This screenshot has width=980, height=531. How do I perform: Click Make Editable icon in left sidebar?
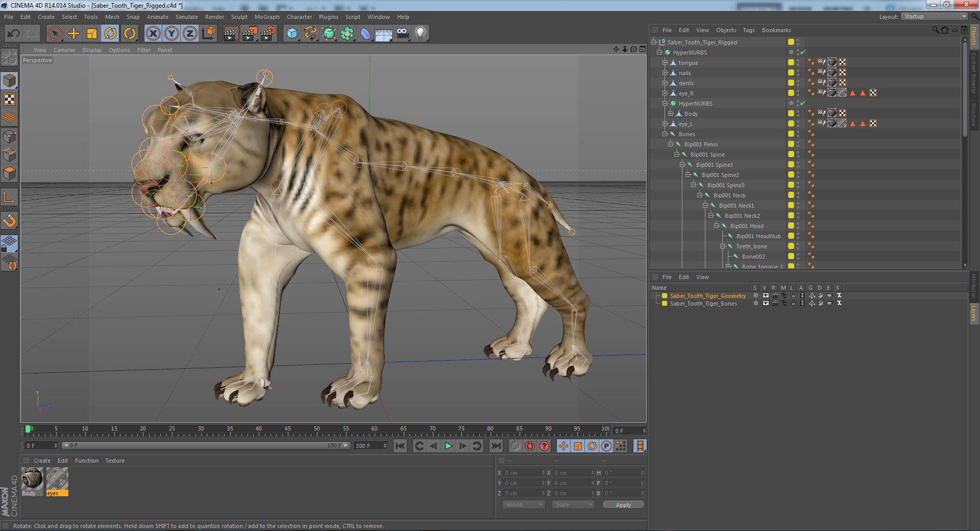coord(10,58)
